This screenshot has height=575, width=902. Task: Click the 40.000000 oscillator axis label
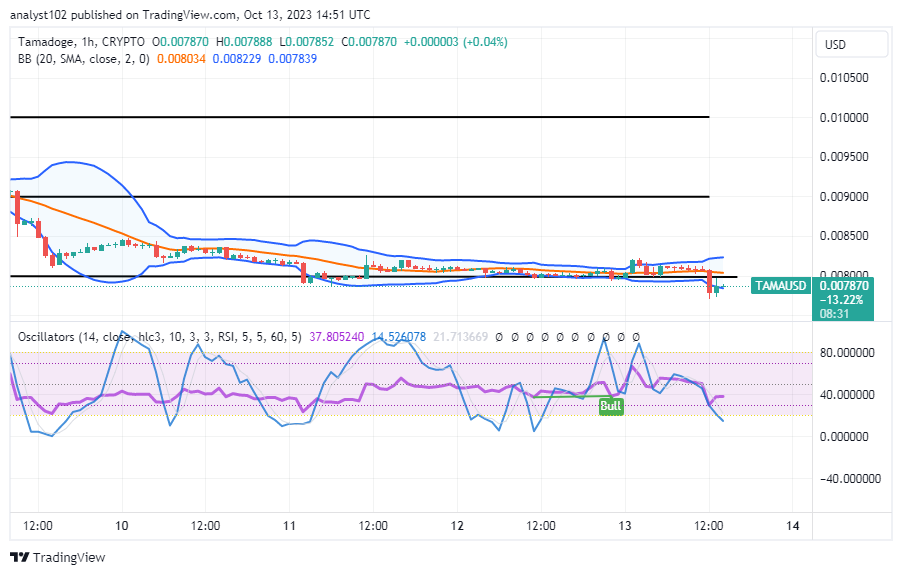point(847,394)
